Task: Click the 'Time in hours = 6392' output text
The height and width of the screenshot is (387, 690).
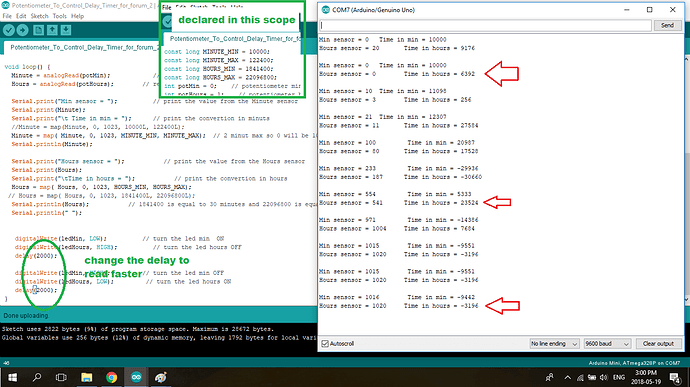Action: 439,74
